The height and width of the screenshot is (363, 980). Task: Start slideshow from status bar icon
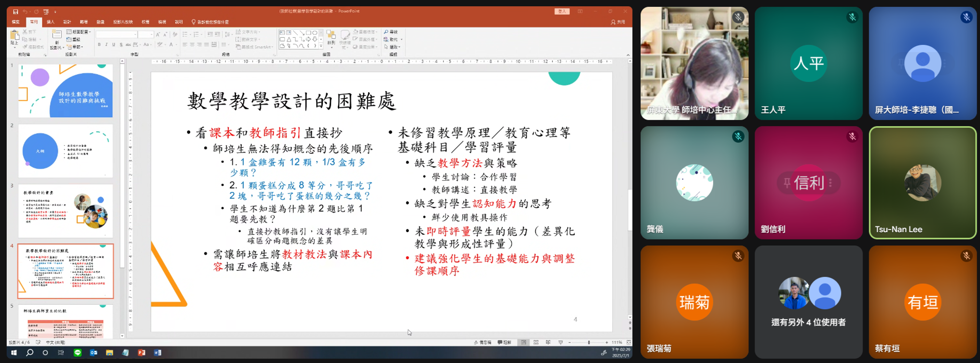point(560,342)
